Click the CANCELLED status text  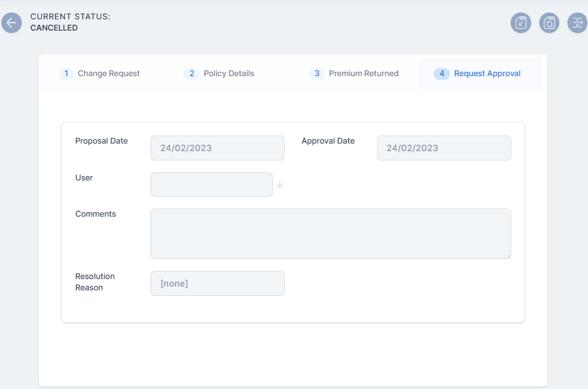click(x=54, y=28)
